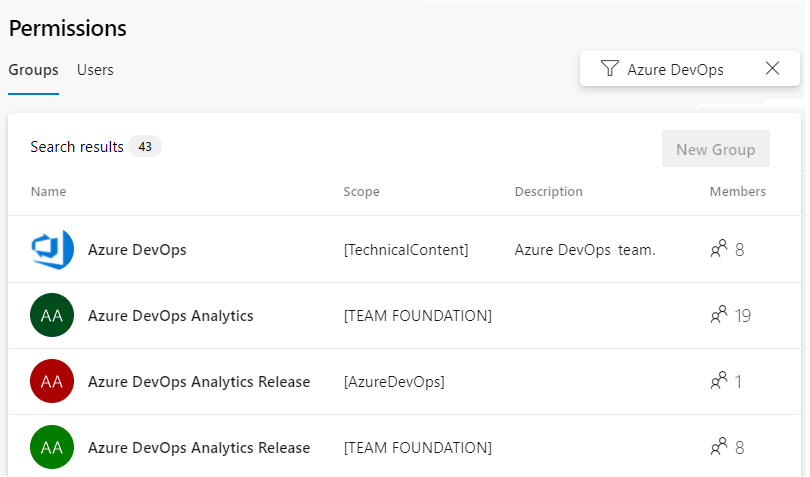Click the member count 19

(x=743, y=316)
